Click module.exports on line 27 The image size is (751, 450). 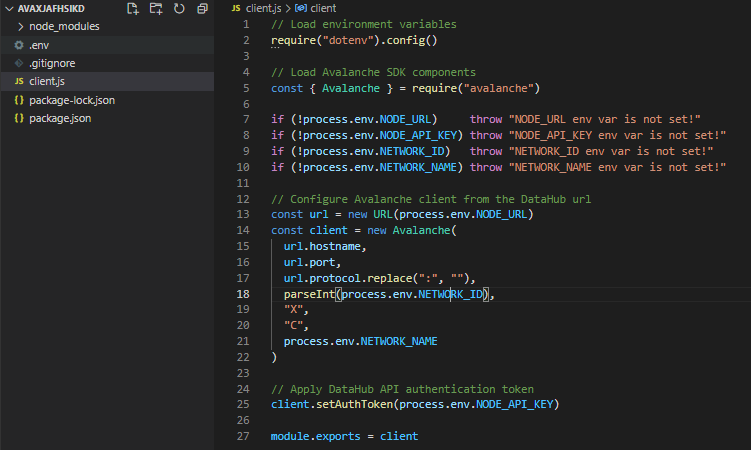[x=315, y=436]
